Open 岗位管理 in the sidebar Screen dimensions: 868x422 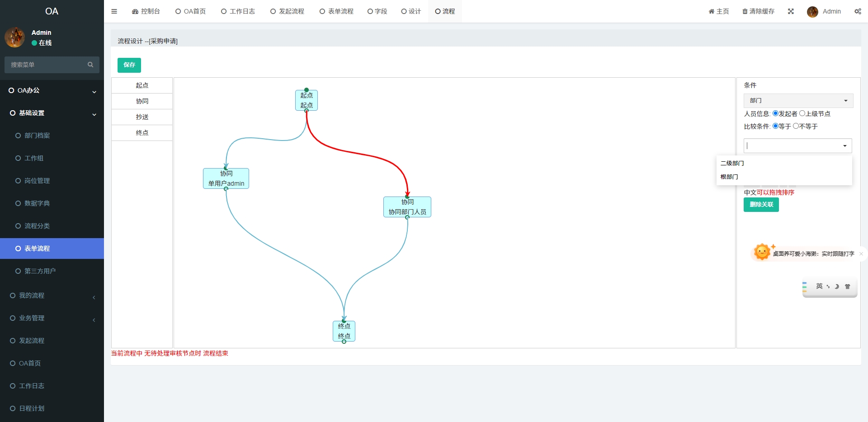[37, 181]
